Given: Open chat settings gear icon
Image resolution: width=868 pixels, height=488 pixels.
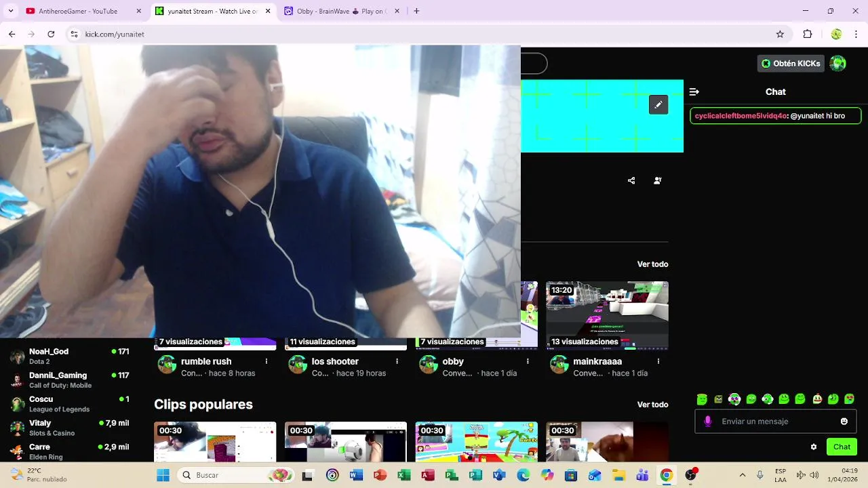Looking at the screenshot, I should (814, 447).
